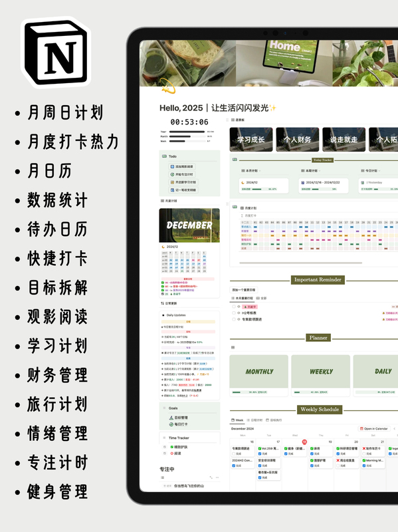Click the Notion cube logo
Image resolution: width=398 pixels, height=532 pixels.
click(56, 52)
